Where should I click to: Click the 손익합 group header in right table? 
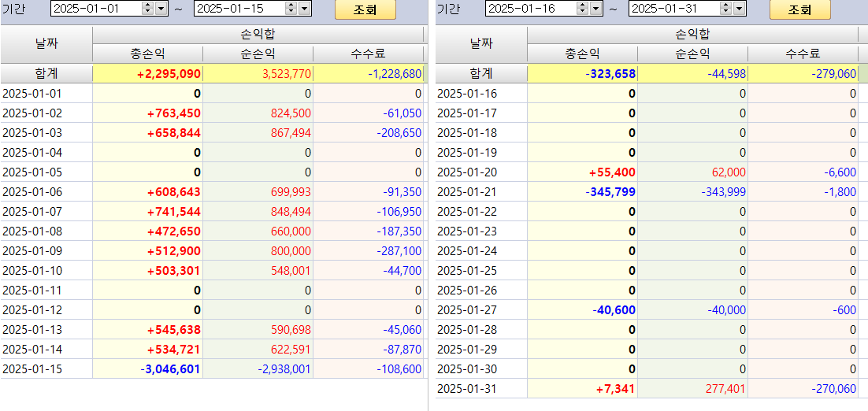point(692,35)
